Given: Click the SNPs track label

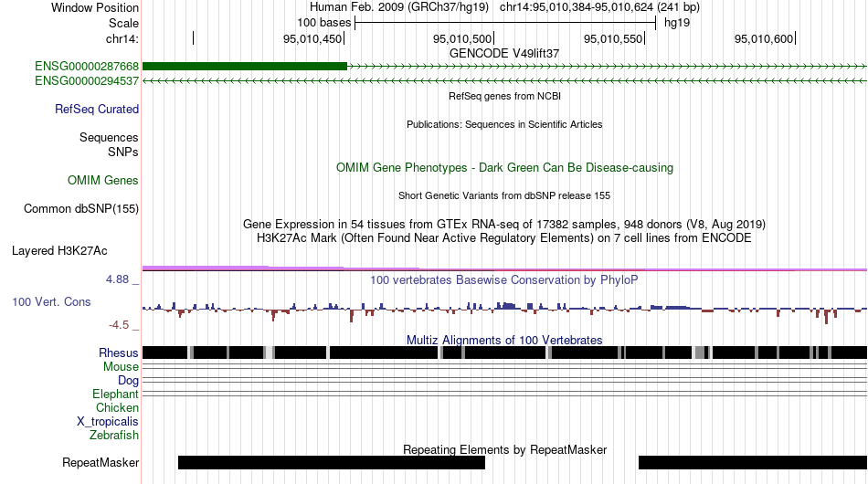Looking at the screenshot, I should tap(123, 152).
